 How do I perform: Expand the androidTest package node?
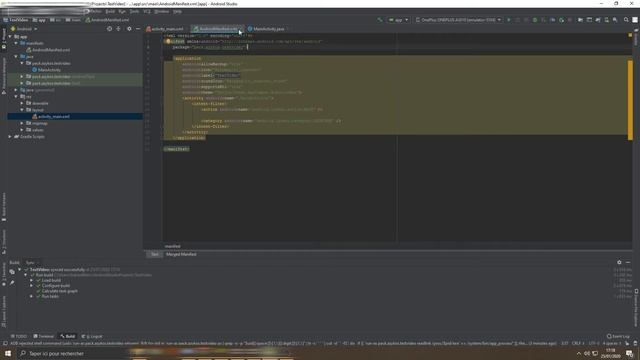[x=22, y=77]
